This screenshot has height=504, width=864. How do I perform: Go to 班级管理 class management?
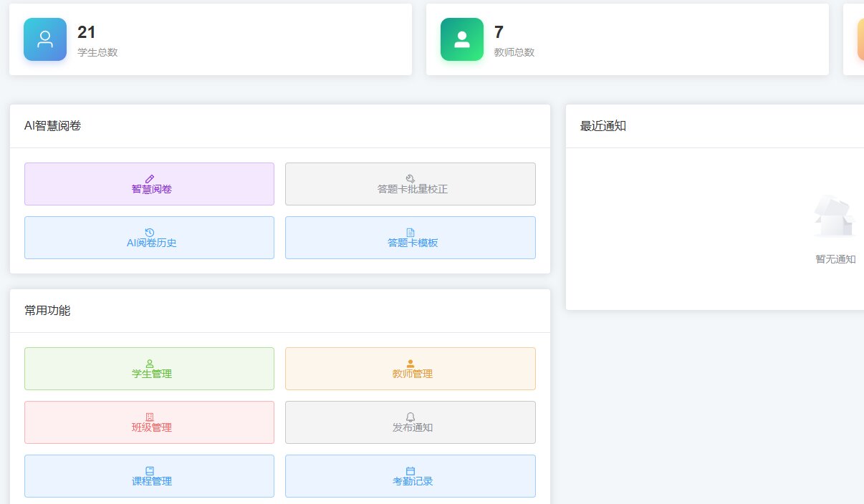149,422
